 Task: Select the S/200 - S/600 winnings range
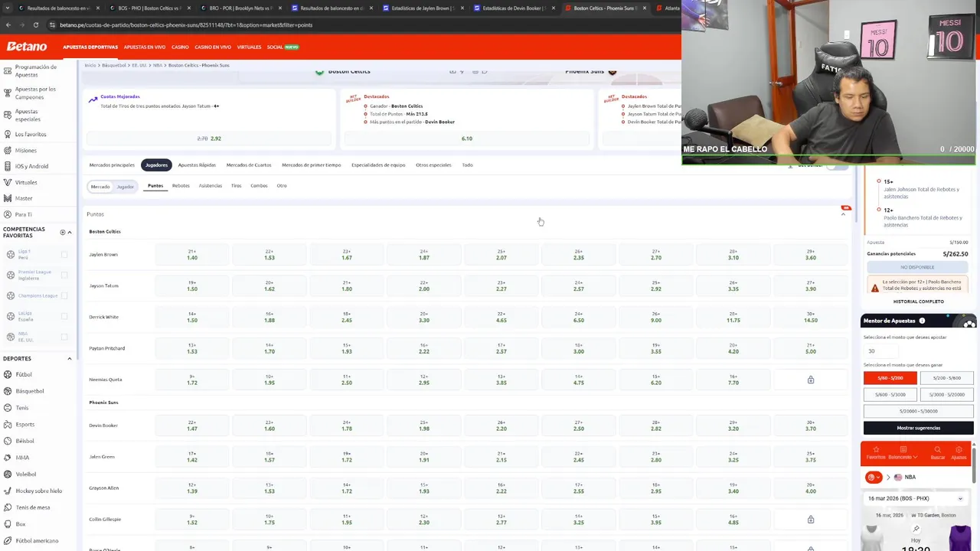947,378
